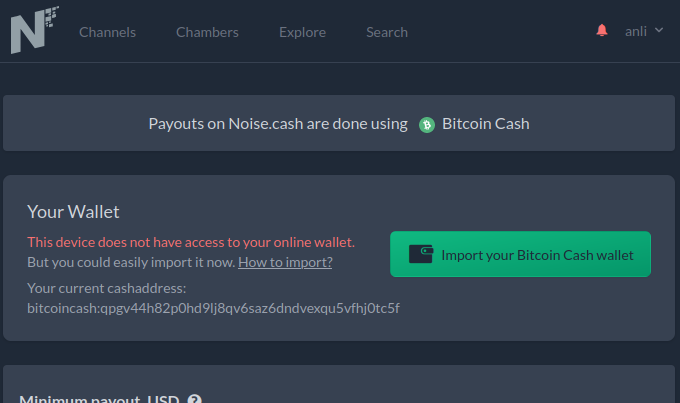This screenshot has width=680, height=403.
Task: Click the green Bitcoin Cash coin icon
Action: tap(427, 125)
